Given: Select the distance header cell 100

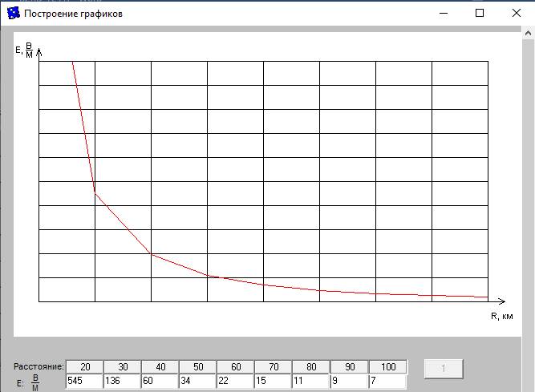Looking at the screenshot, I should [388, 367].
